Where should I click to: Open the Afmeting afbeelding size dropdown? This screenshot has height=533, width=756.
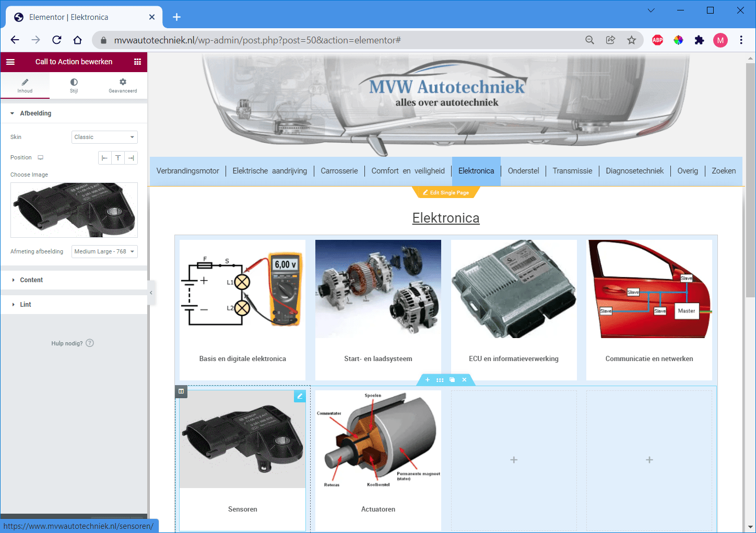point(104,251)
